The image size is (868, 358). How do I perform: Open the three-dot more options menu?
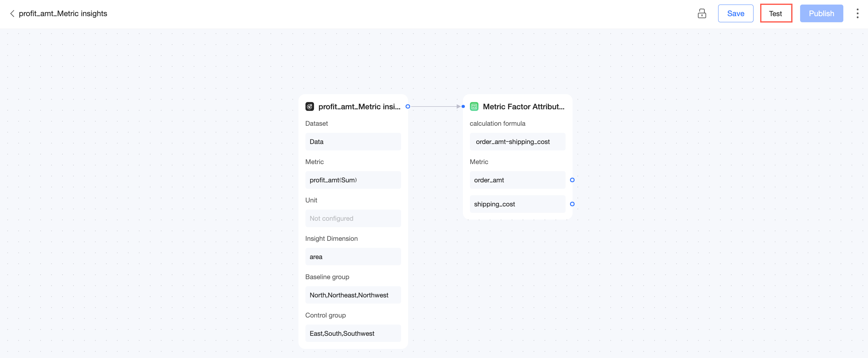857,13
